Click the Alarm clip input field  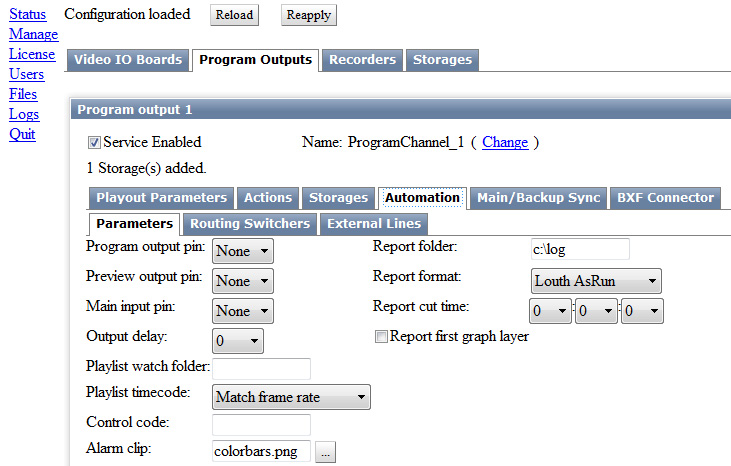262,451
